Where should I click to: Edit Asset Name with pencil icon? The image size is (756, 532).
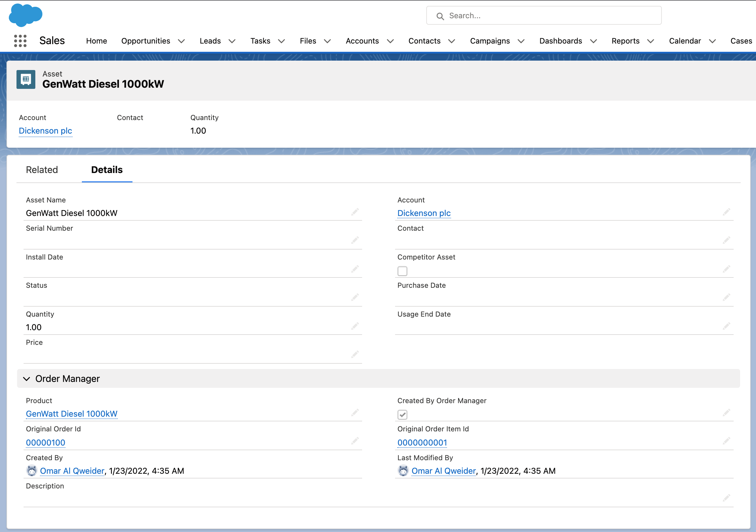(355, 212)
